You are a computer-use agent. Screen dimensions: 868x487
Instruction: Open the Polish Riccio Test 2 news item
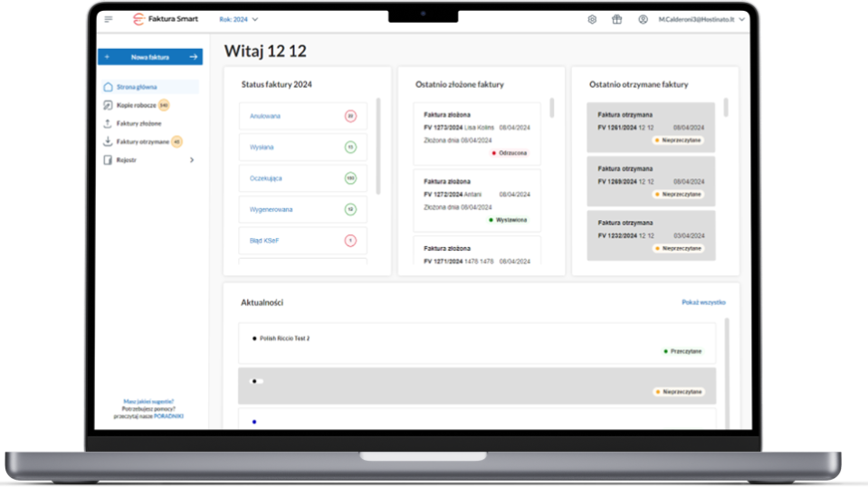point(476,343)
